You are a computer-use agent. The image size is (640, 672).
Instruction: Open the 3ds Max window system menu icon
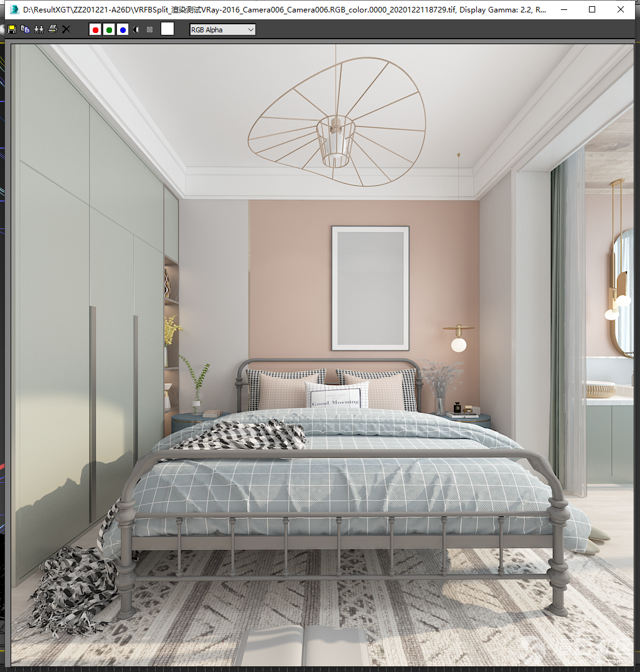(12, 10)
